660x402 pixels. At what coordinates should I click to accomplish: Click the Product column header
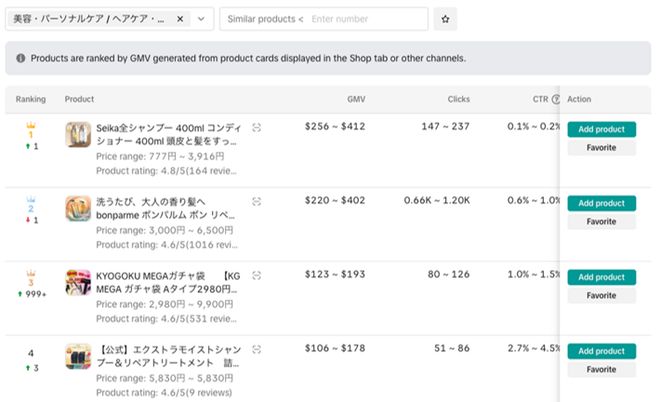pyautogui.click(x=79, y=99)
